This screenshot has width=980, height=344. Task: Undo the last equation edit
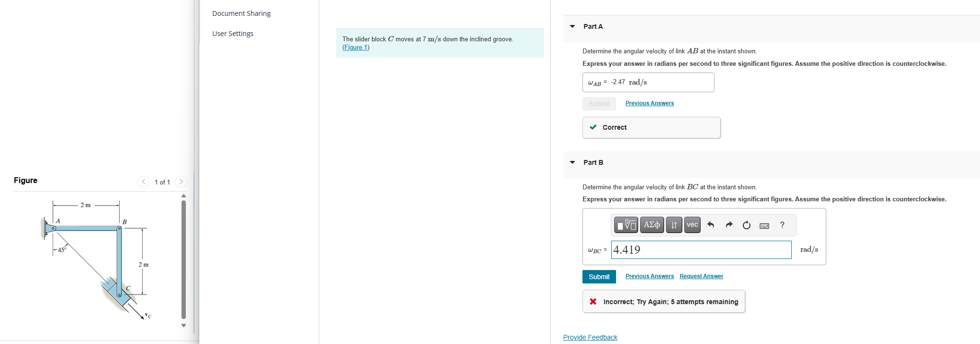[x=711, y=225]
